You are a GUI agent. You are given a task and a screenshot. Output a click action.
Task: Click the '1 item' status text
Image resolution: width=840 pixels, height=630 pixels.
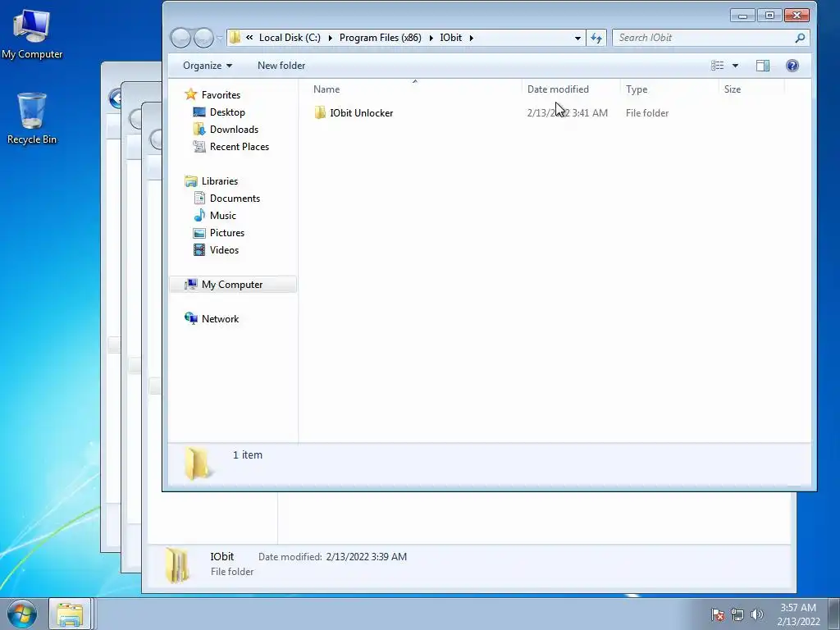coord(248,454)
